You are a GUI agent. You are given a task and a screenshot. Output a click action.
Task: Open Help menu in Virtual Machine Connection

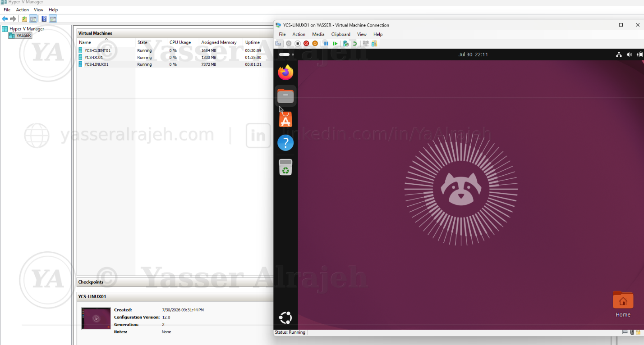378,34
